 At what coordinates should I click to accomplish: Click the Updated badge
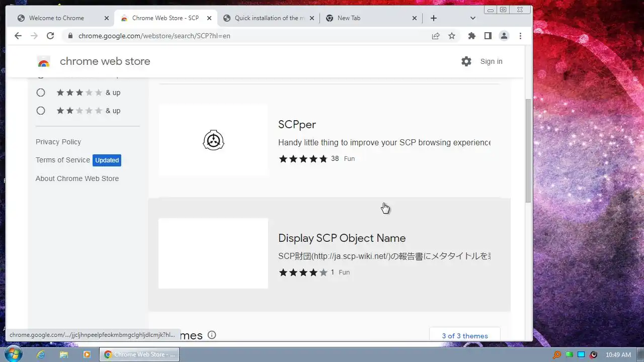click(107, 160)
